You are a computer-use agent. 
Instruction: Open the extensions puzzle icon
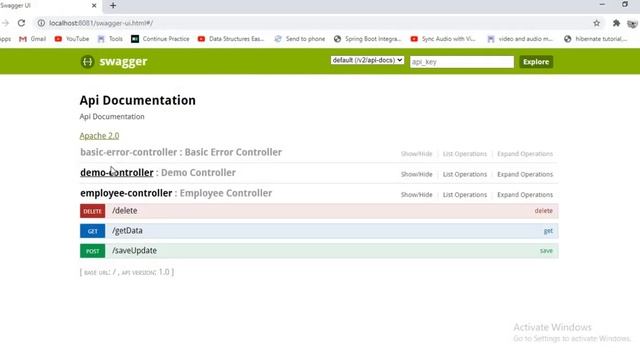pos(616,23)
